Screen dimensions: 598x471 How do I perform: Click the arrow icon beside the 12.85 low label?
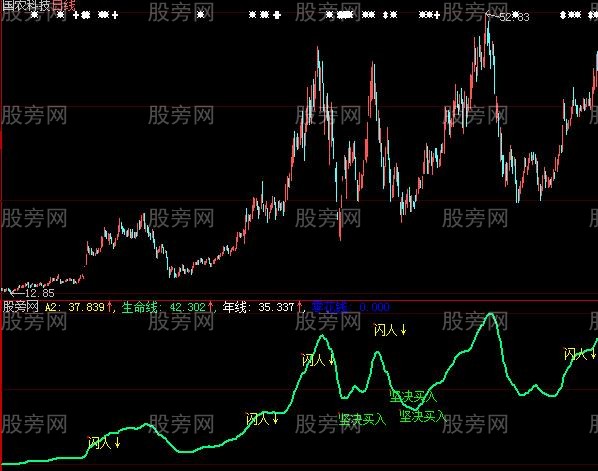17,293
